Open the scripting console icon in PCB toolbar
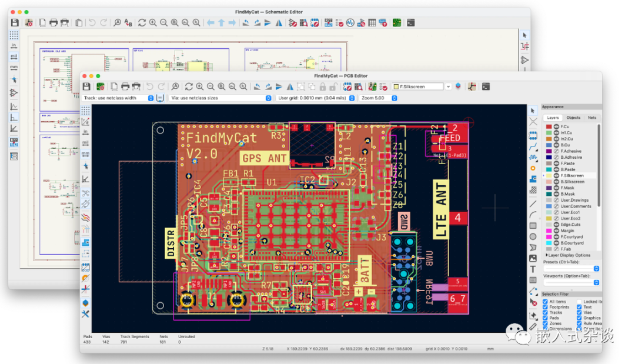 pos(486,86)
